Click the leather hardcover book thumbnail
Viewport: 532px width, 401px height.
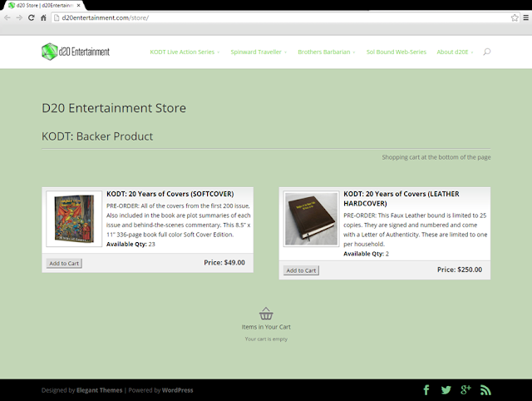click(311, 219)
